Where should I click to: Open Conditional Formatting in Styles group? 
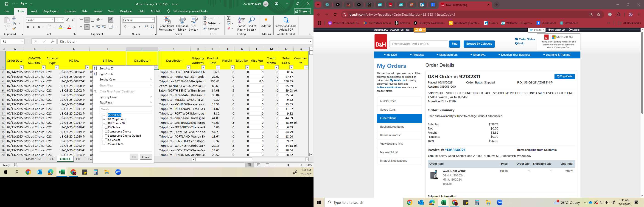pos(167,24)
